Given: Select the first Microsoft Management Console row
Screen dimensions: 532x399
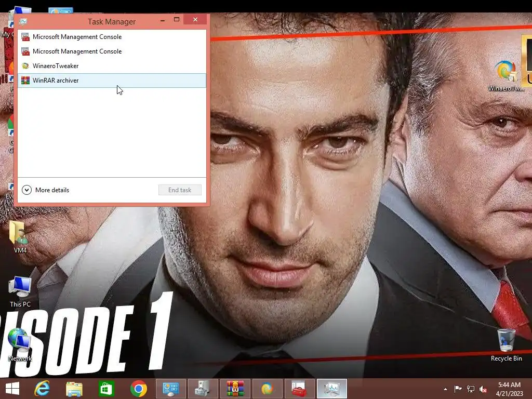Looking at the screenshot, I should 112,37.
